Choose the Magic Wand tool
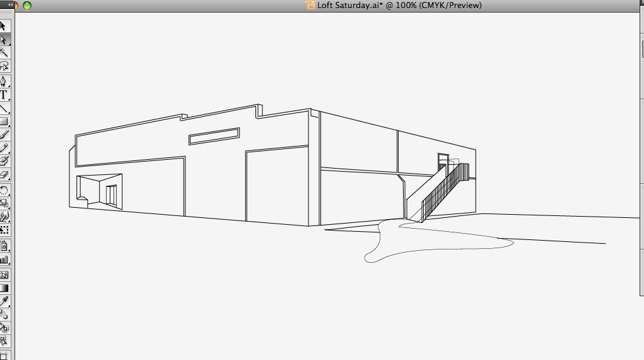Screen dimensions: 644x360 pos(4,52)
